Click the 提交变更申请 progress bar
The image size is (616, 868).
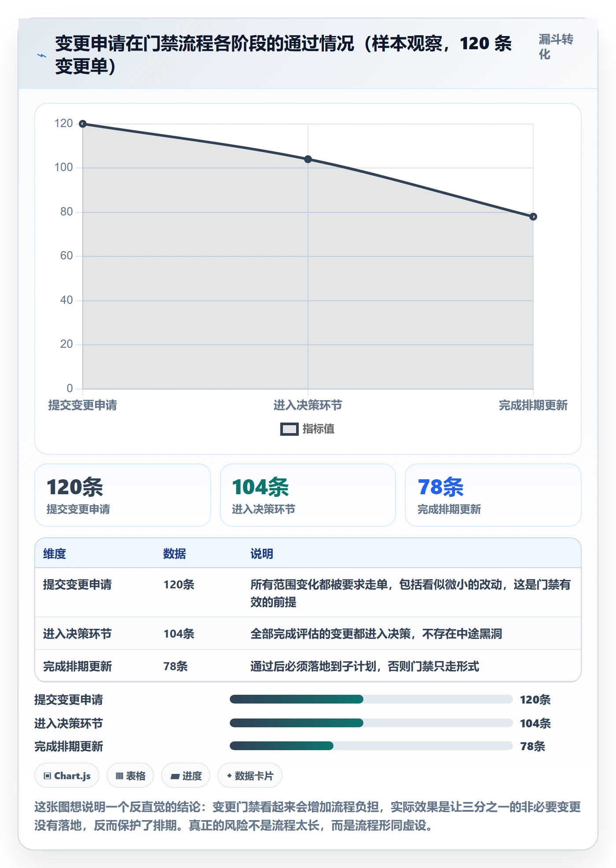371,699
